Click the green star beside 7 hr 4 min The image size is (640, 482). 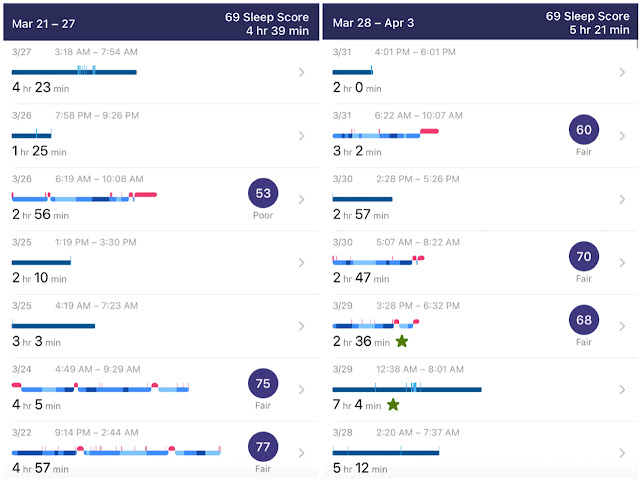(393, 405)
